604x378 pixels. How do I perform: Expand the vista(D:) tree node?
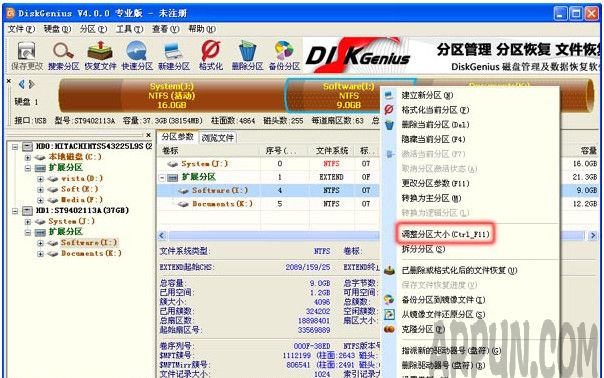[x=40, y=179]
